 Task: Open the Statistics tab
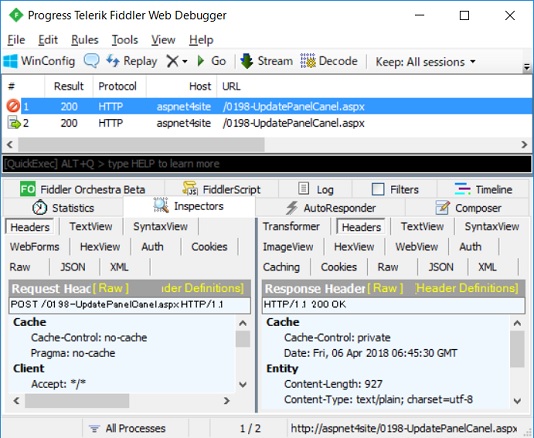pos(63,208)
